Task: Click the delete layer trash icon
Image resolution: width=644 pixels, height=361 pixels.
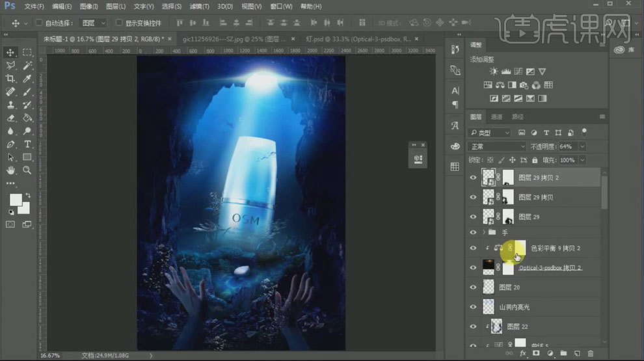Action: (590, 353)
